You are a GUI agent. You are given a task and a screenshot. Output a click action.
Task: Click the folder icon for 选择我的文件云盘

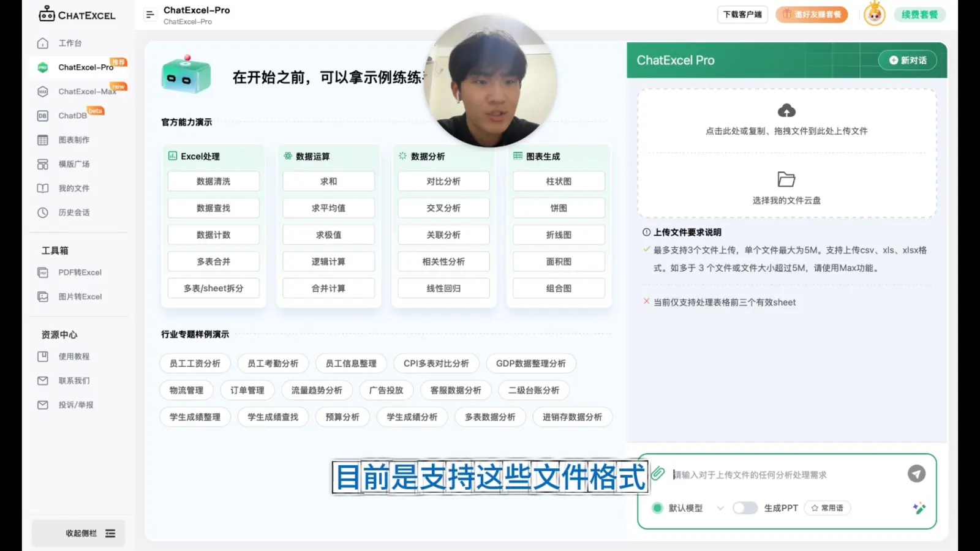pyautogui.click(x=786, y=179)
